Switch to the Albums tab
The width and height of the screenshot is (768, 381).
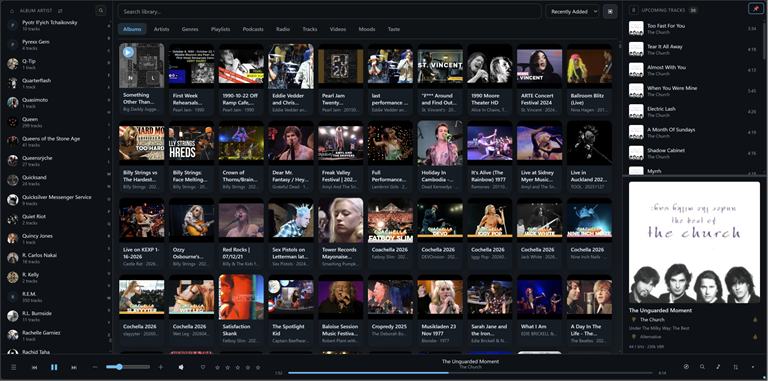(132, 29)
